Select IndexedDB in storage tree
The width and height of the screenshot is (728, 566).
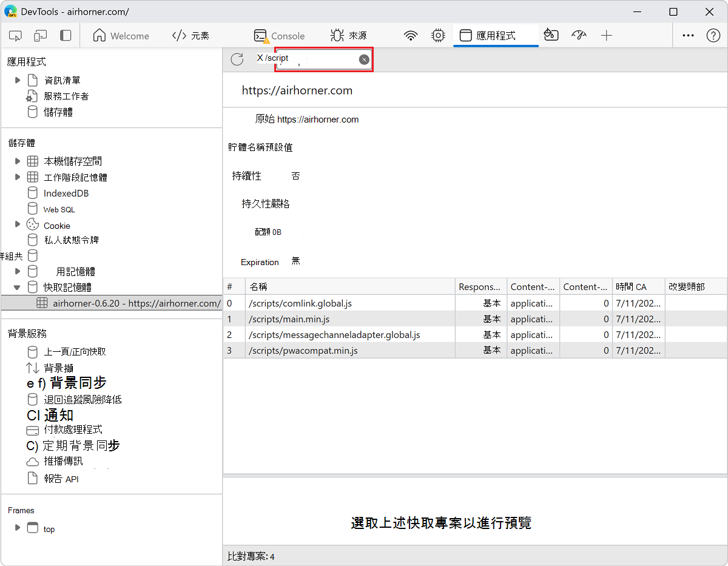click(66, 194)
